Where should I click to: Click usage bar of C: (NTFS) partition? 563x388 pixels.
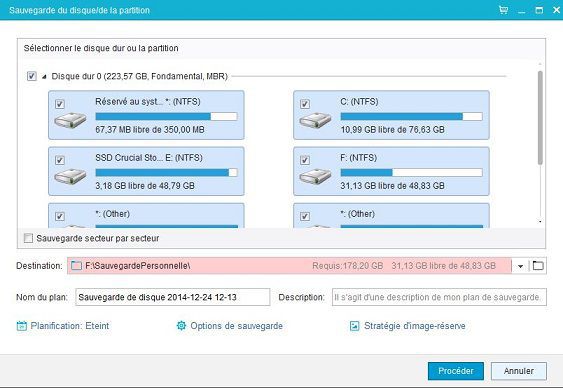pos(411,116)
